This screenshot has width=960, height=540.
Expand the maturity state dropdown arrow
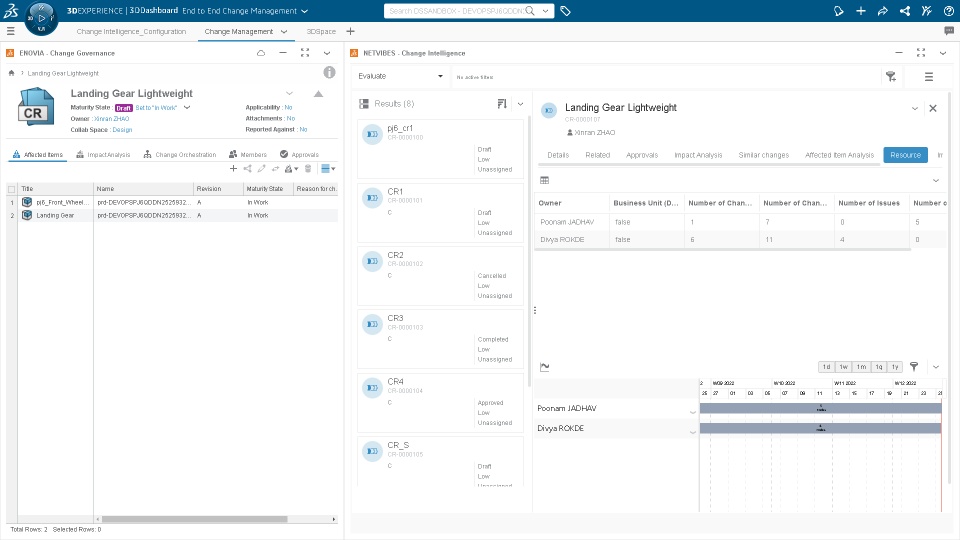[187, 108]
